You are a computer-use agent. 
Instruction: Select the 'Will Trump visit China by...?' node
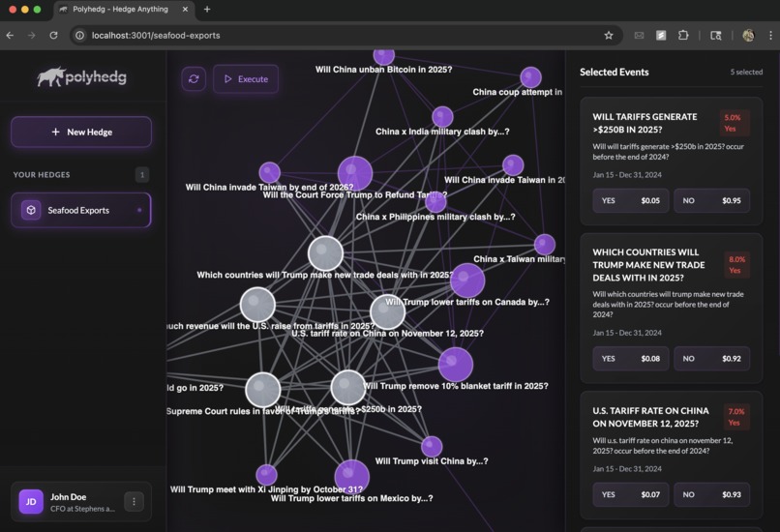pos(432,447)
